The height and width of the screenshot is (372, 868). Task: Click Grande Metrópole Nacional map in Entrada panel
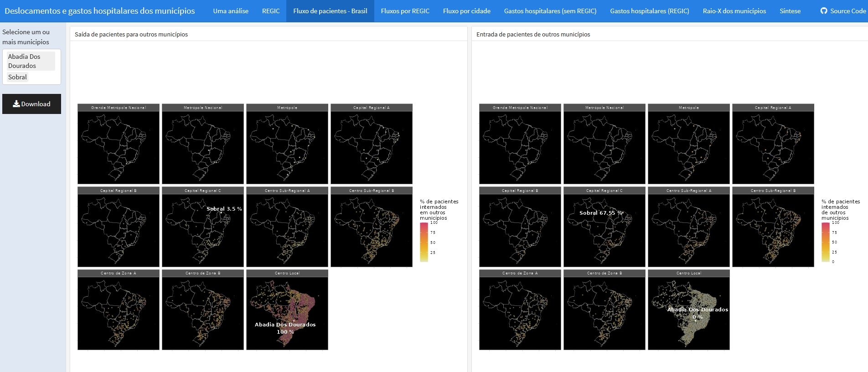pos(520,144)
